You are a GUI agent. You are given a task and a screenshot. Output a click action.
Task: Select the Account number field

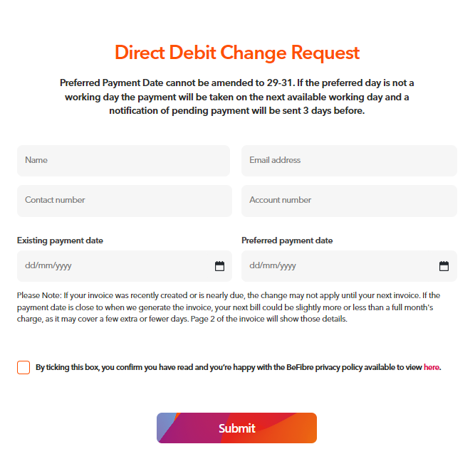pos(349,201)
